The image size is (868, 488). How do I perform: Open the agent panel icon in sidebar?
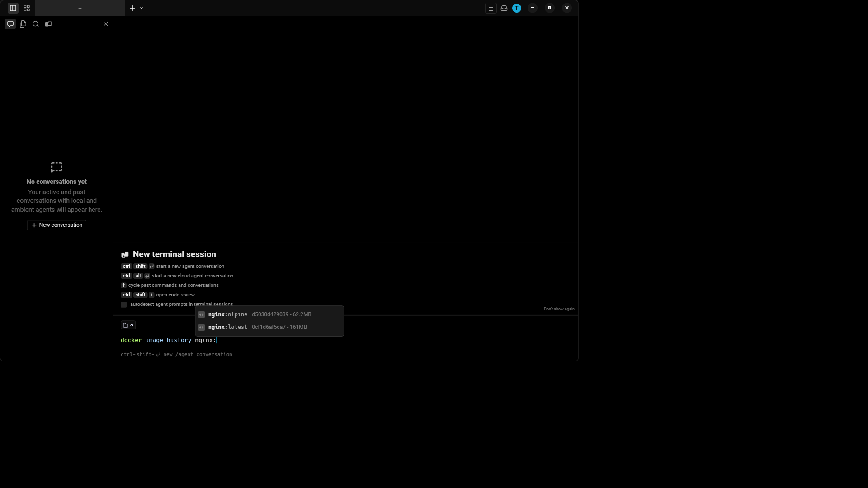pos(48,24)
